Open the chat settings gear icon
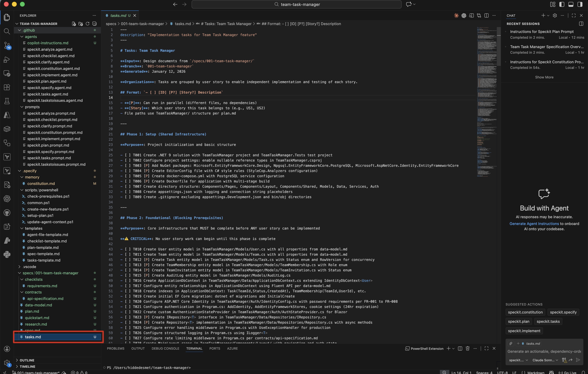588x374 pixels. (555, 15)
